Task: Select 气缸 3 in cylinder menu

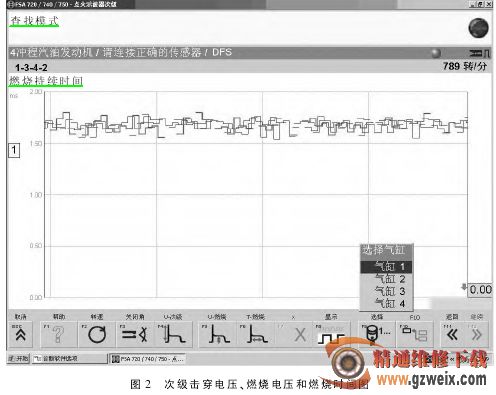Action: click(387, 291)
